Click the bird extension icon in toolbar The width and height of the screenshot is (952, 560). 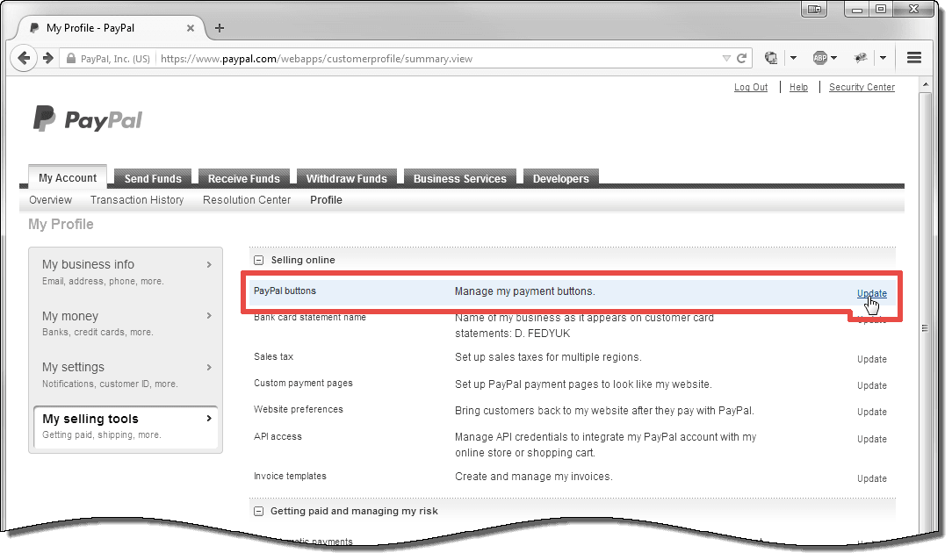tap(861, 58)
